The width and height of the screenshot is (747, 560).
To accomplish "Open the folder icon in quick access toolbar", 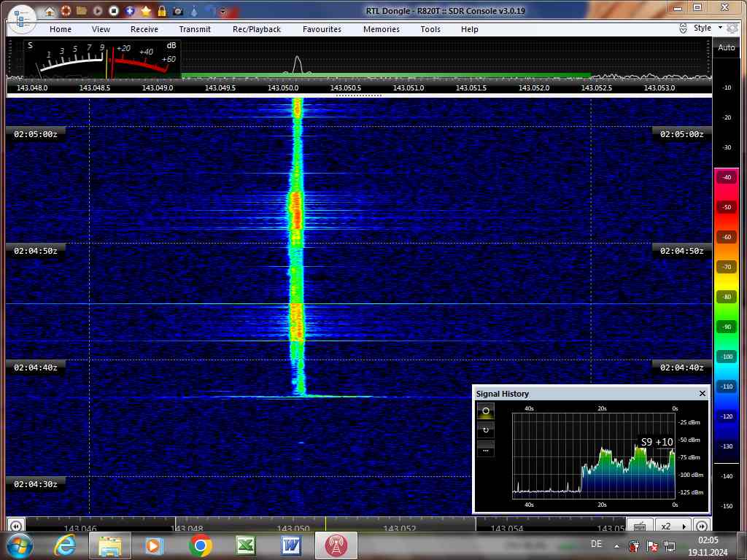I will click(x=82, y=10).
